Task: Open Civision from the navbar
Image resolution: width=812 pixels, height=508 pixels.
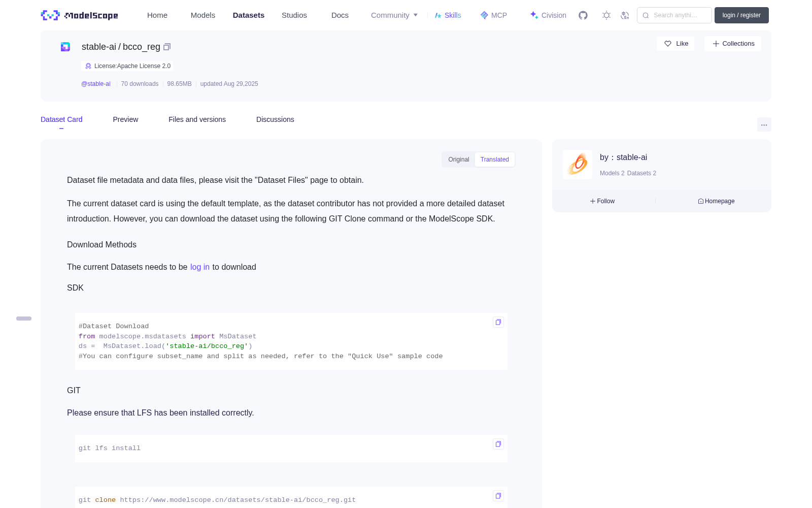Action: 548,15
